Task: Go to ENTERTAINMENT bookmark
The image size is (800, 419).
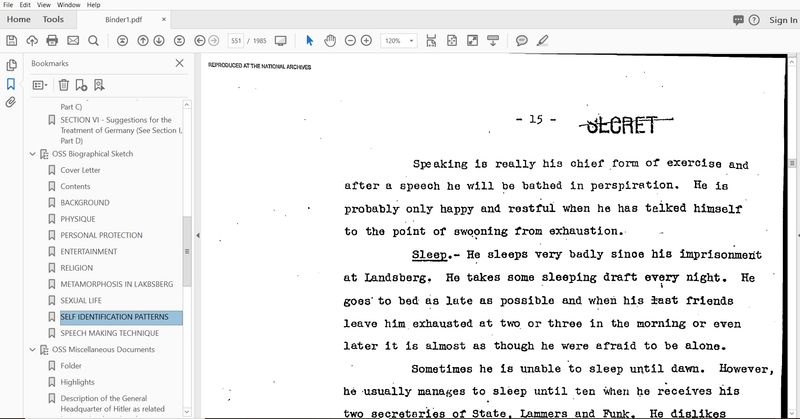Action: 89,252
